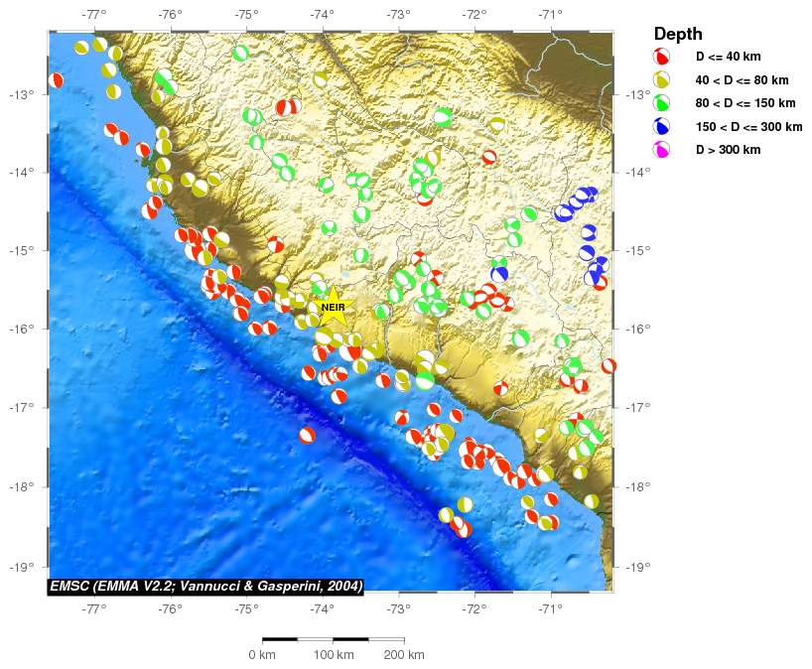Click the magenta D > 300 km legend icon
The image size is (812, 669).
coord(662,150)
